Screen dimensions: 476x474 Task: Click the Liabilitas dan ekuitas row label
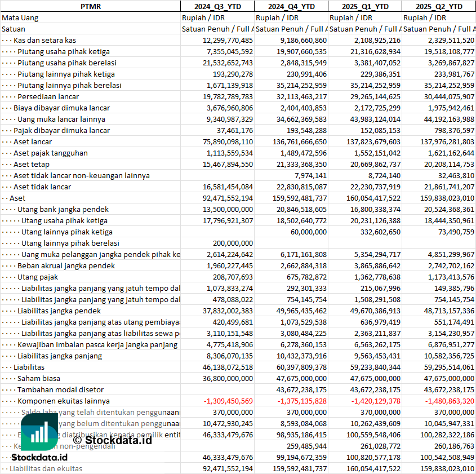click(46, 468)
